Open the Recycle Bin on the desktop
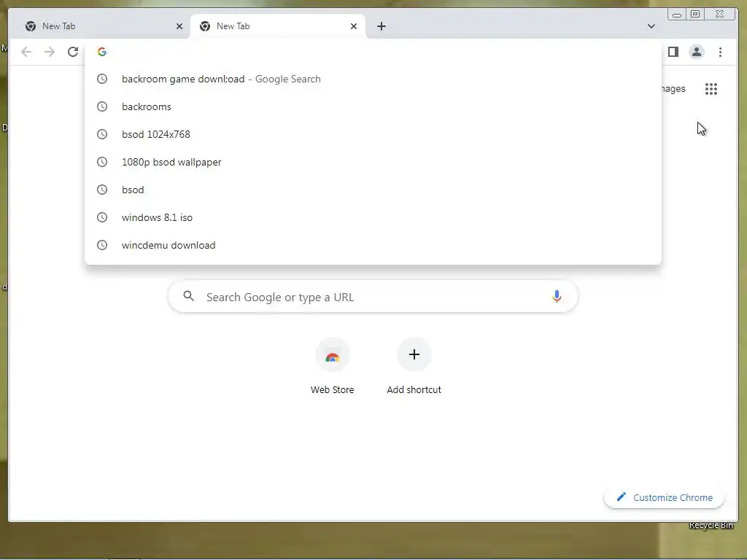Screen dimensions: 747x560 tap(711, 525)
